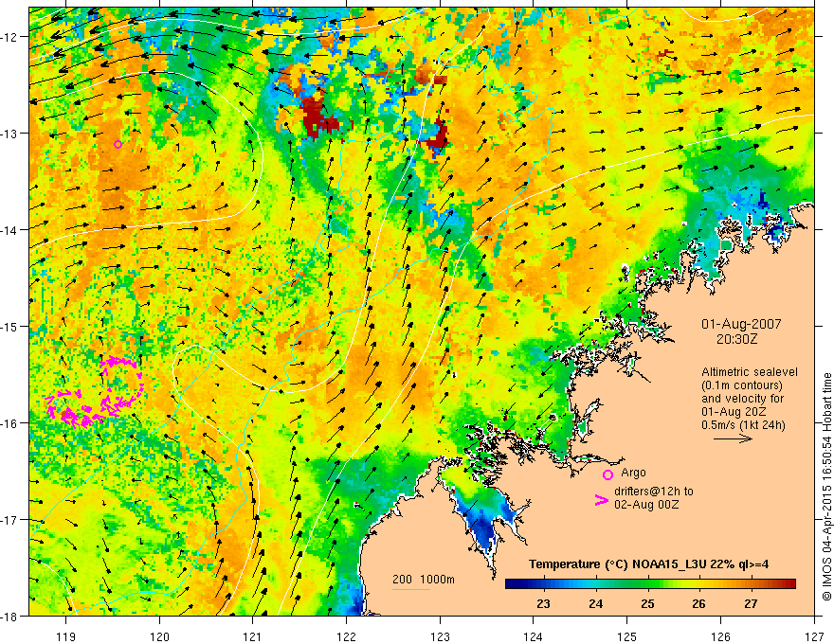Click the latitude label '-15'
Screen dimensions: 834x644
pyautogui.click(x=10, y=326)
